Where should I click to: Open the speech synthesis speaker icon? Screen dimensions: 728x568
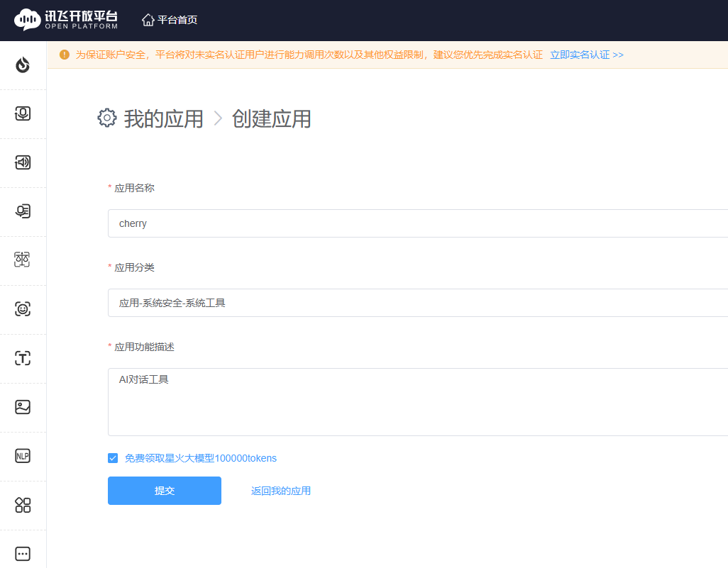tap(23, 162)
